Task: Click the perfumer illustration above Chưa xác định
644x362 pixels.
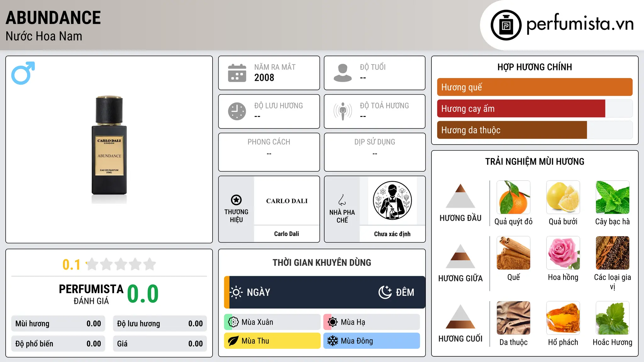Action: 392,200
